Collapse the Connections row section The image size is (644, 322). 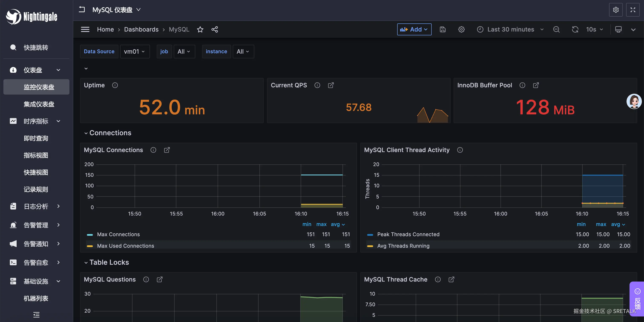pos(86,133)
